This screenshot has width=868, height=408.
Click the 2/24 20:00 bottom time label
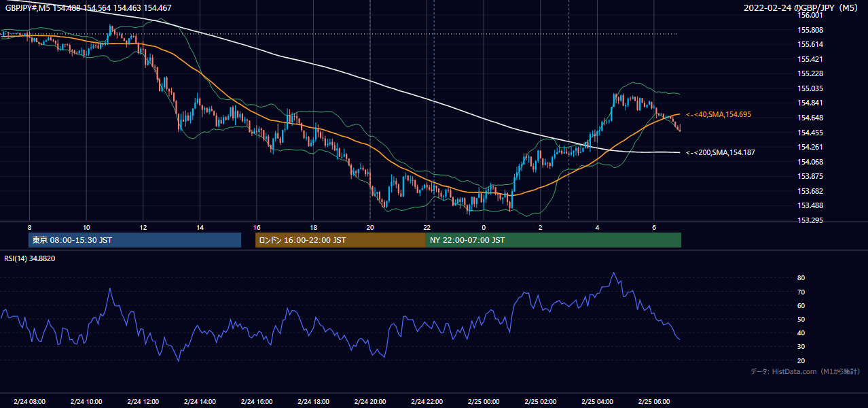[370, 401]
